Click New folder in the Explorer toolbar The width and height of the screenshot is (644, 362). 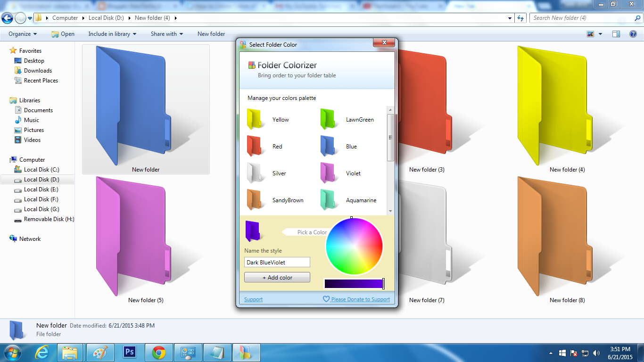click(211, 34)
